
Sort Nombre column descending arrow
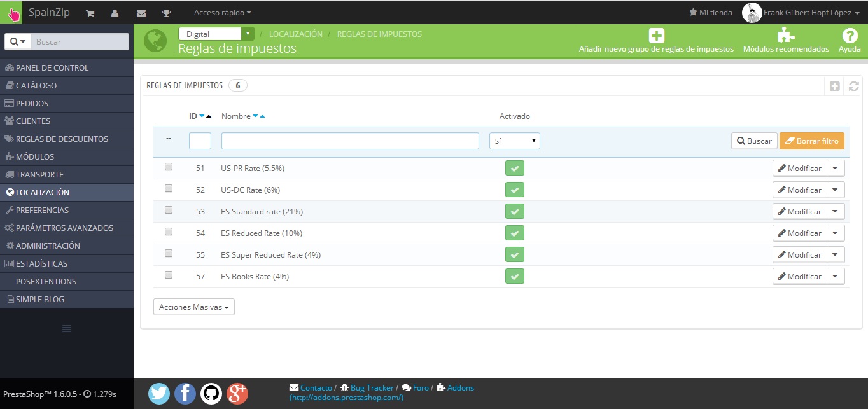click(255, 116)
